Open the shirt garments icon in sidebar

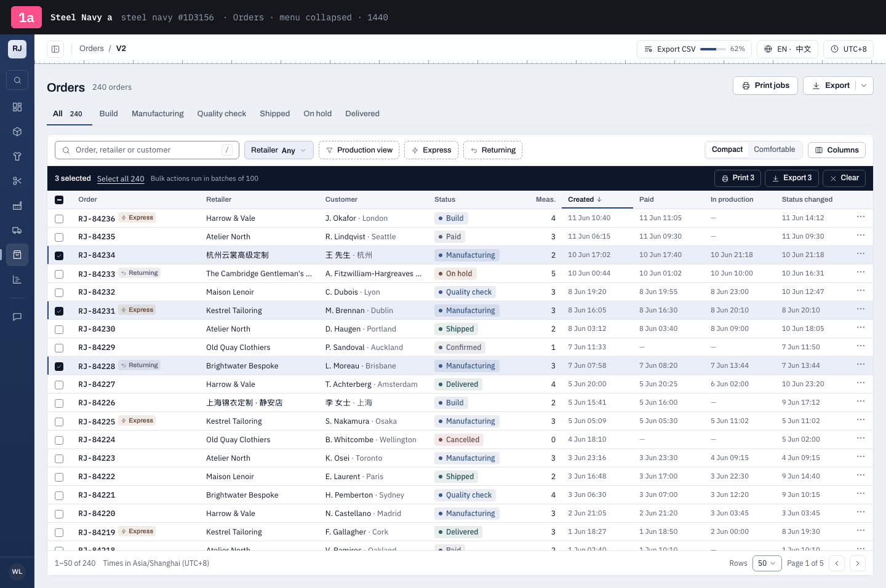pyautogui.click(x=17, y=156)
